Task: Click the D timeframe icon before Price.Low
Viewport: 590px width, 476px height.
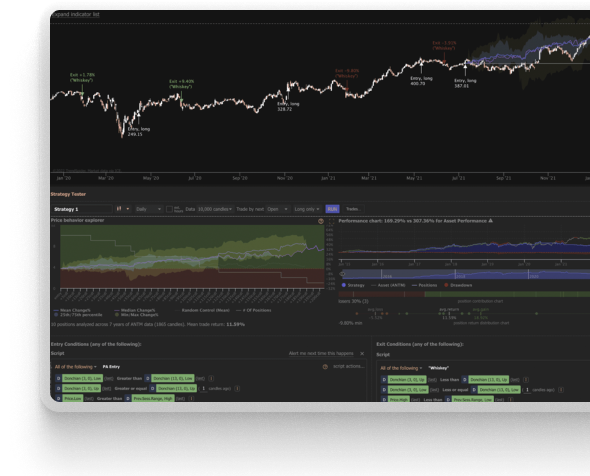Action: point(58,398)
